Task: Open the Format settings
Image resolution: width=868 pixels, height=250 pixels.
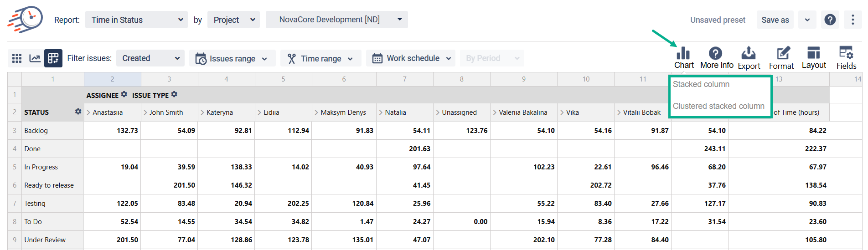Action: tap(782, 54)
